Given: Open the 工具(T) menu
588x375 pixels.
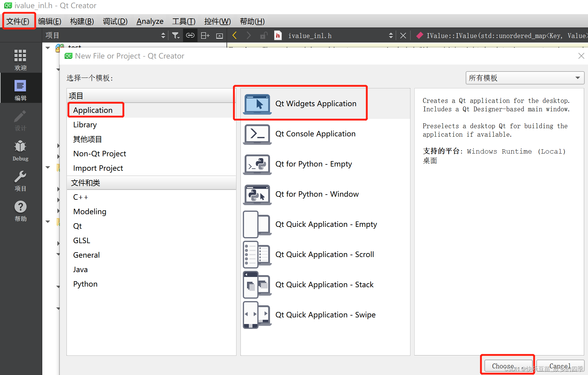Looking at the screenshot, I should [184, 21].
